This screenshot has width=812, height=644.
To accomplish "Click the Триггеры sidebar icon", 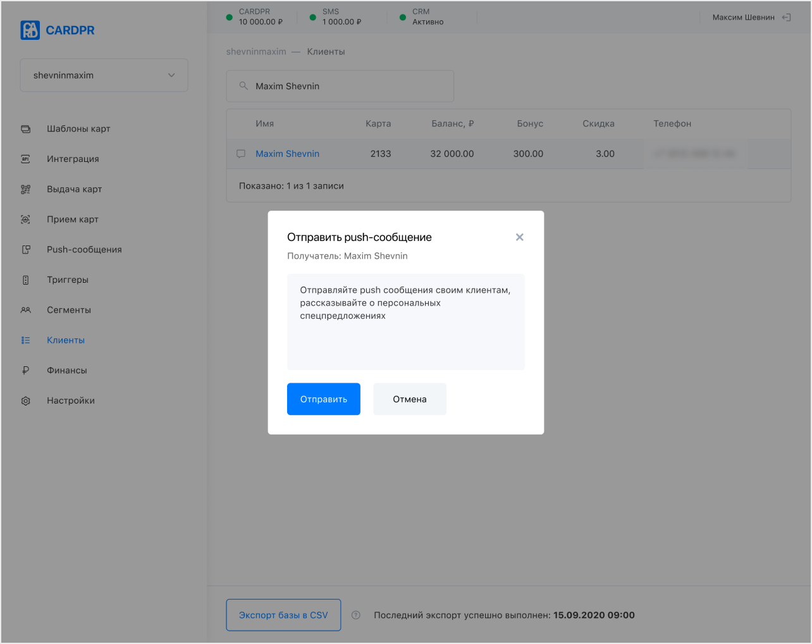I will pos(25,280).
